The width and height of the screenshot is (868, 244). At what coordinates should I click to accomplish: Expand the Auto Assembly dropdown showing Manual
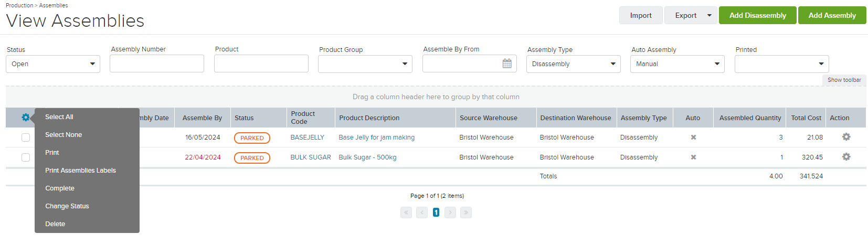(678, 64)
